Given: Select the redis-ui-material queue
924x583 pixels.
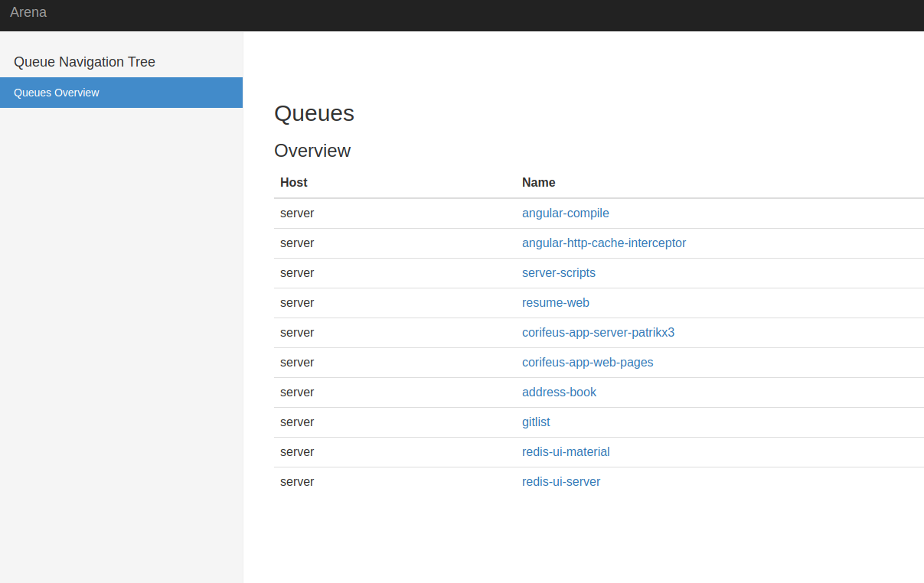Looking at the screenshot, I should click(566, 451).
